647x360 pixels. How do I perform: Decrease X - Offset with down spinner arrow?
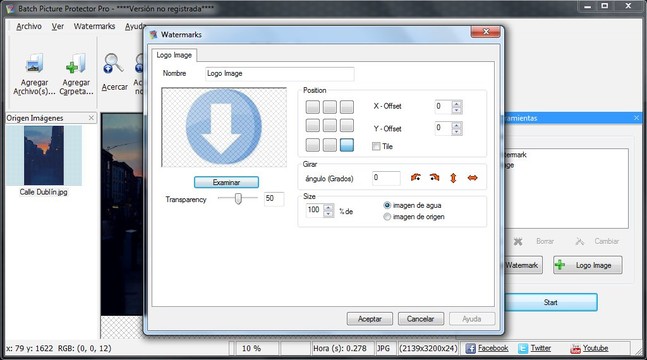pyautogui.click(x=456, y=110)
